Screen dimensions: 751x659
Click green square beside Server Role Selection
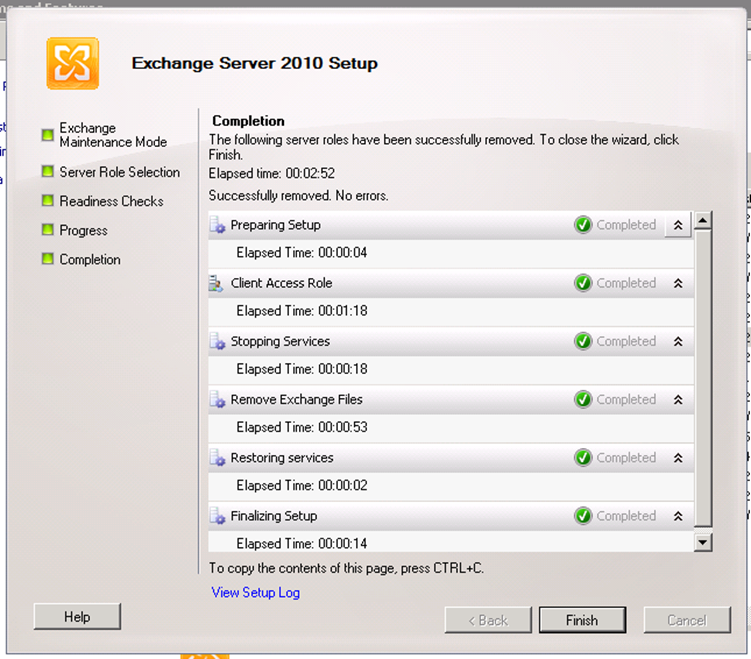coord(47,171)
